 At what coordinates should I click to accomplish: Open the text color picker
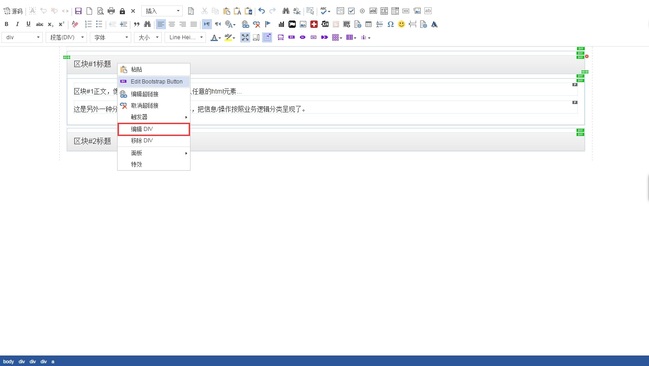(215, 37)
